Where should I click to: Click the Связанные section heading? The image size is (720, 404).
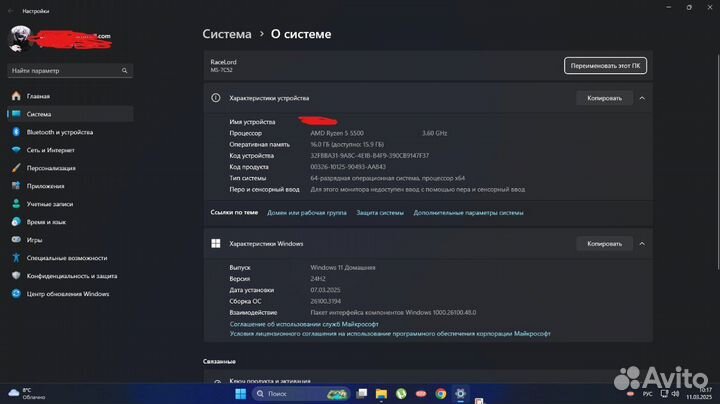219,361
